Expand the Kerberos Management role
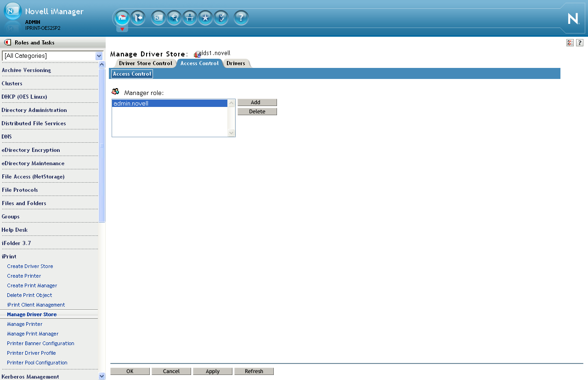588x380 pixels. [30, 377]
